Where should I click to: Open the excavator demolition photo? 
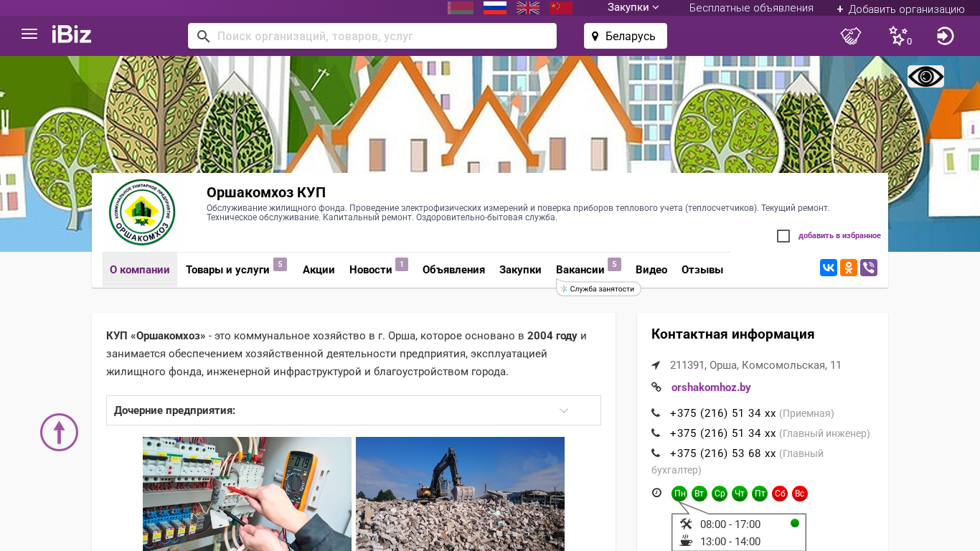click(460, 494)
